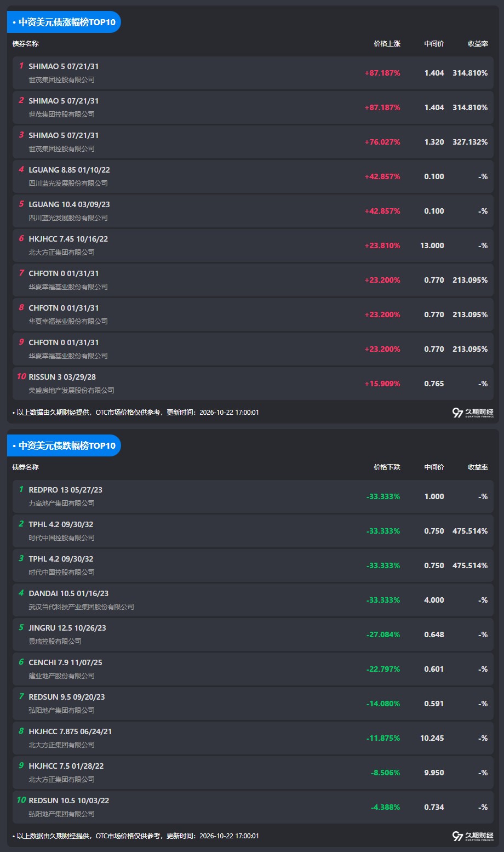Select bond HKJHCC 7.5 01/28/22
Image resolution: width=504 pixels, height=852 pixels.
pyautogui.click(x=253, y=773)
